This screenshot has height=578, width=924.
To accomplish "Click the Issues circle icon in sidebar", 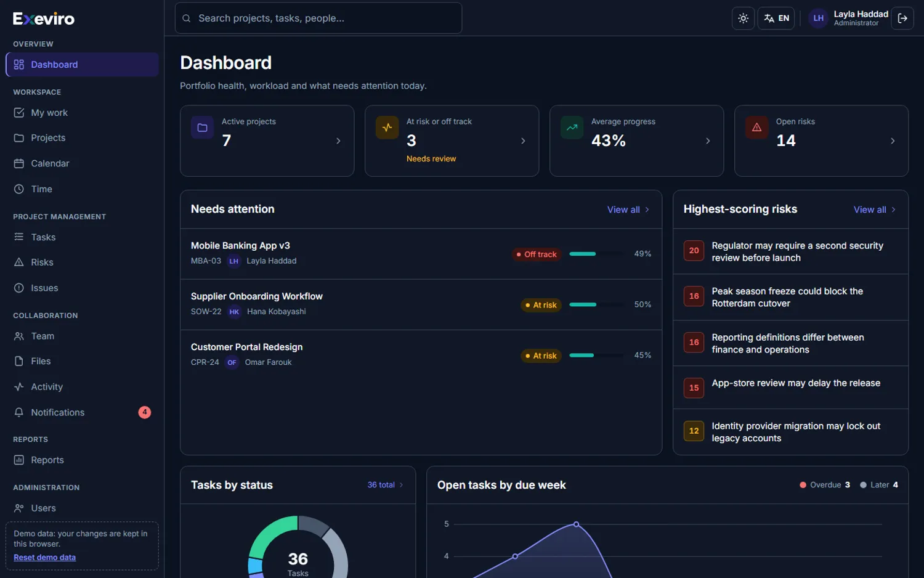I will coord(19,288).
